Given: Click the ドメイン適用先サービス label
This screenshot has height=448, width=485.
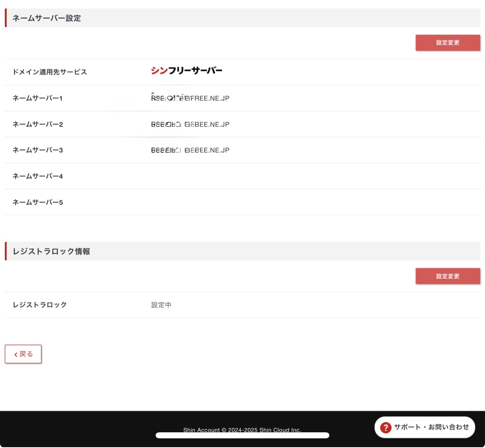Looking at the screenshot, I should 50,72.
